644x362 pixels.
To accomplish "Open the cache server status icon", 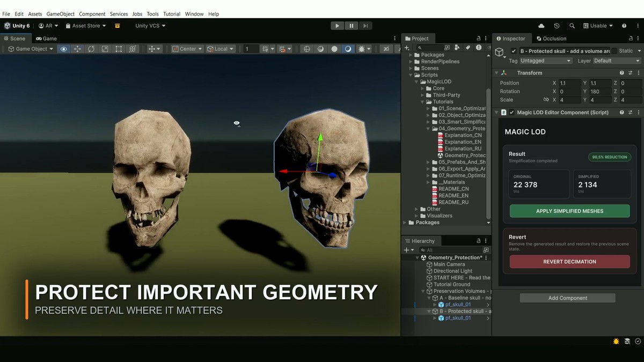I will (x=627, y=341).
